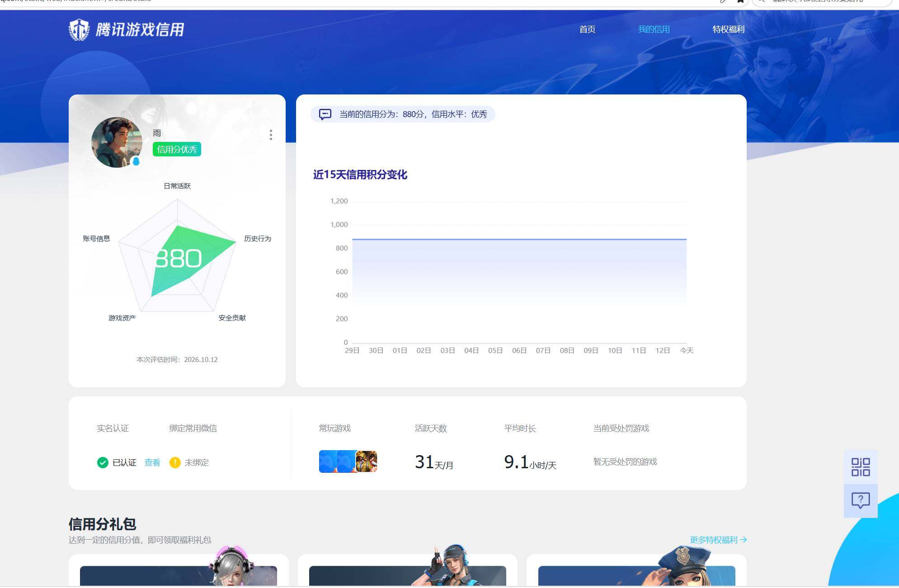
Task: Click the 29日 label on chart axis
Action: (352, 350)
